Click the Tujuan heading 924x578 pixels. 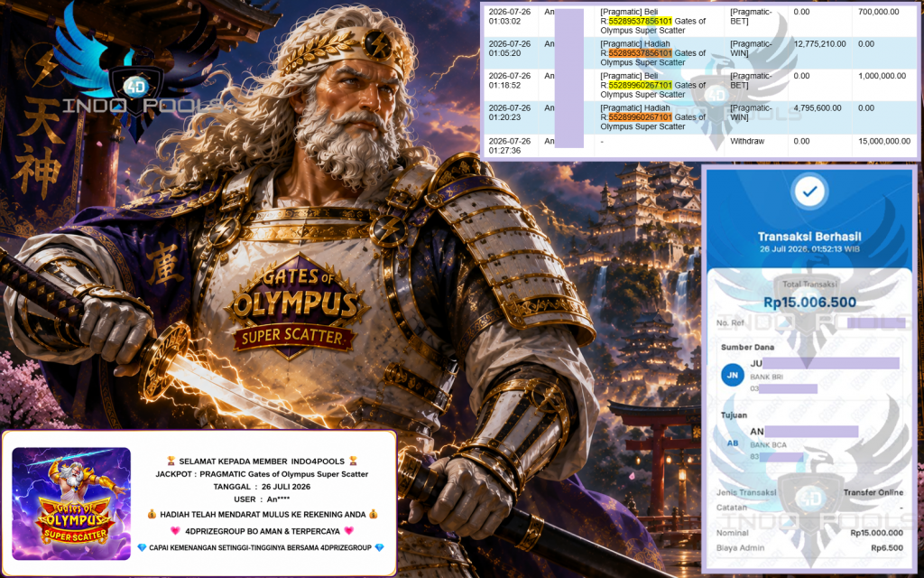coord(735,415)
